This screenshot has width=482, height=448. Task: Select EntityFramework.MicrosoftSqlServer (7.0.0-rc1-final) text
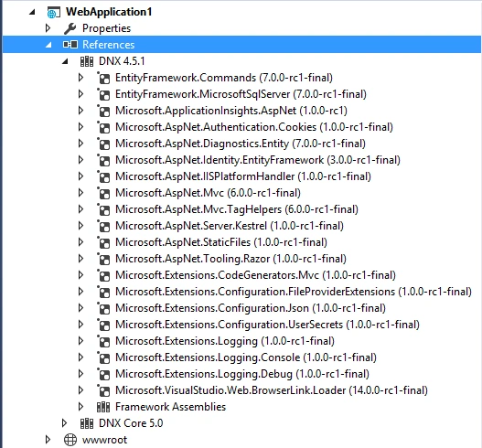(x=241, y=94)
